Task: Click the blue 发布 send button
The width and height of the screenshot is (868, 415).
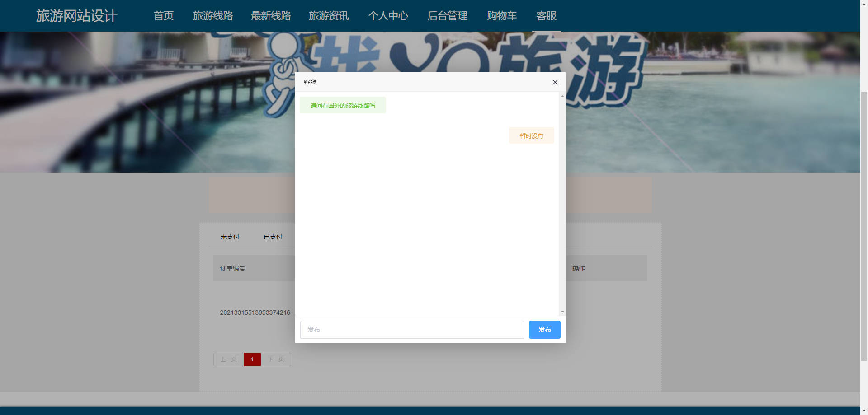Action: pos(545,330)
